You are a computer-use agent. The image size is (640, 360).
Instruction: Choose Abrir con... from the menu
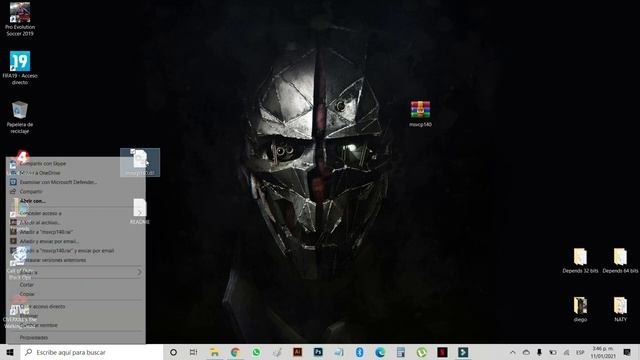pos(76,201)
